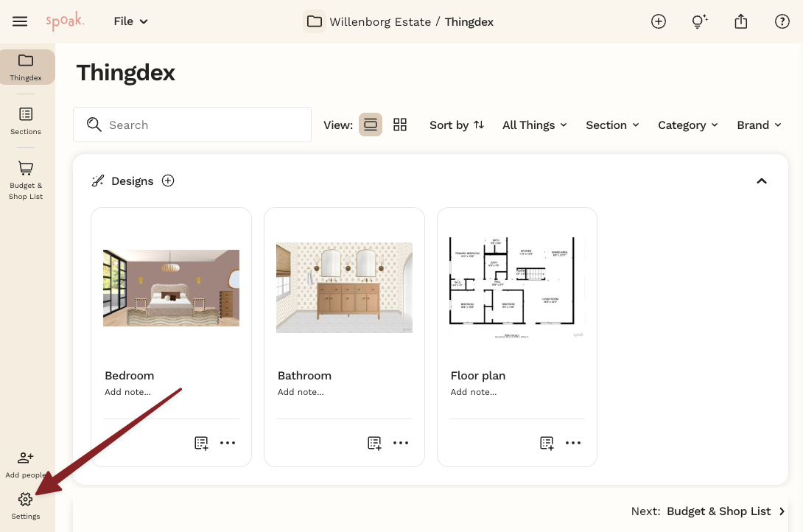Image resolution: width=803 pixels, height=532 pixels.
Task: Click the share export icon
Action: coord(740,21)
